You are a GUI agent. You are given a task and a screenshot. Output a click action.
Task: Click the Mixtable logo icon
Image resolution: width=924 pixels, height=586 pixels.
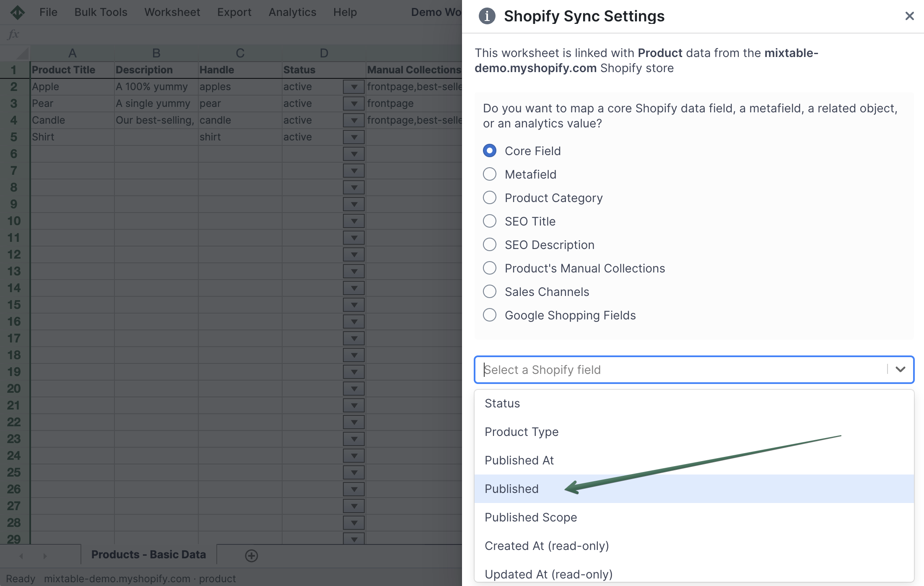point(17,12)
